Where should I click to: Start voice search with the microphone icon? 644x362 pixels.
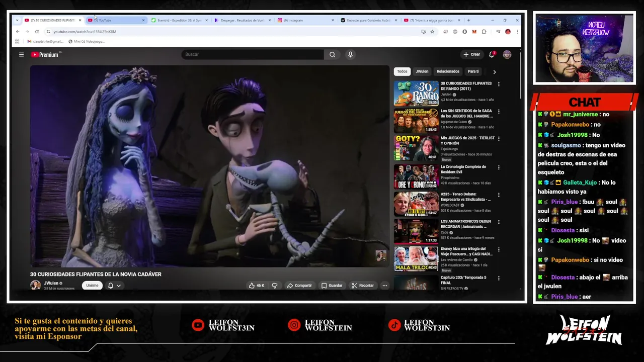pos(350,54)
